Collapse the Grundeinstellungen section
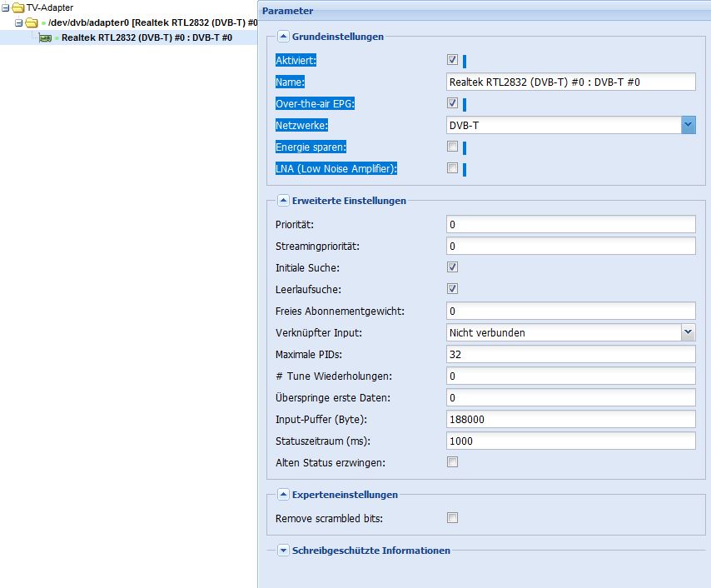The image size is (711, 588). tap(283, 37)
